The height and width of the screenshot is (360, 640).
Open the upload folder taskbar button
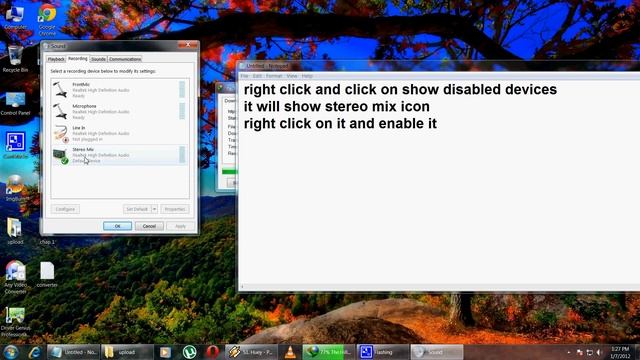(127, 352)
